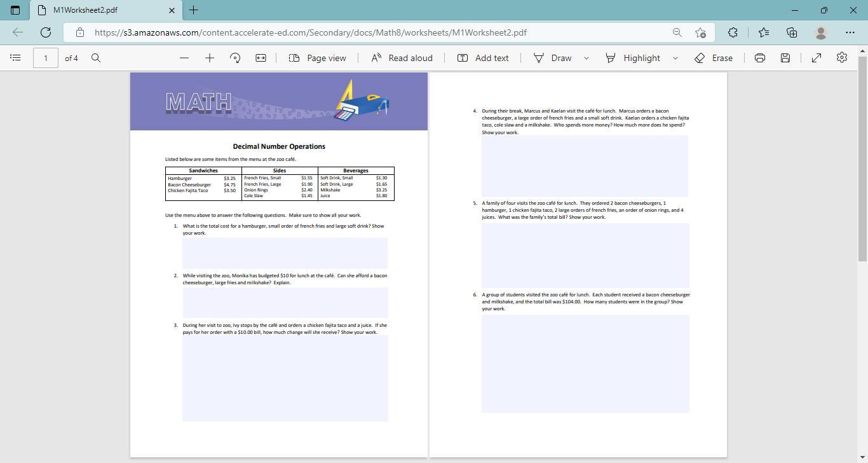868x463 pixels.
Task: Print the PDF document
Action: [760, 58]
